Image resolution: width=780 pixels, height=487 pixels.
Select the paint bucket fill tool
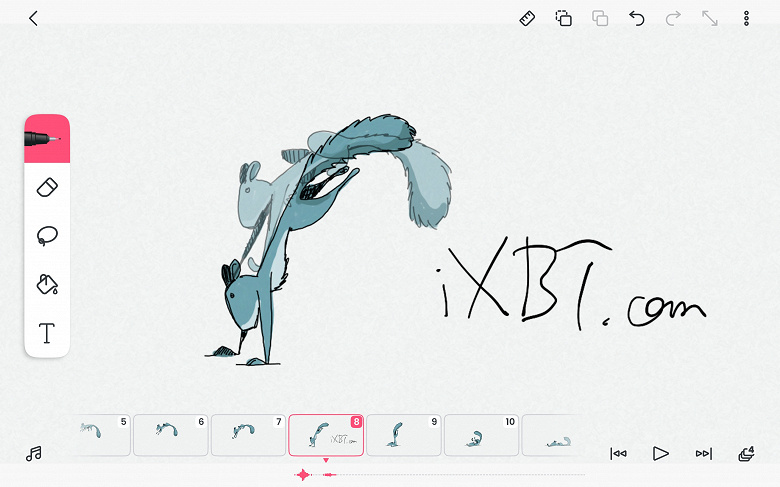pos(47,284)
